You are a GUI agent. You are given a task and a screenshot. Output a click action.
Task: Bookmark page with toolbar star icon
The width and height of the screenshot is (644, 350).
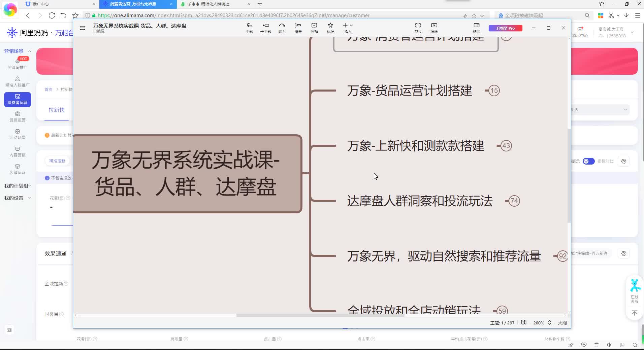coord(75,15)
